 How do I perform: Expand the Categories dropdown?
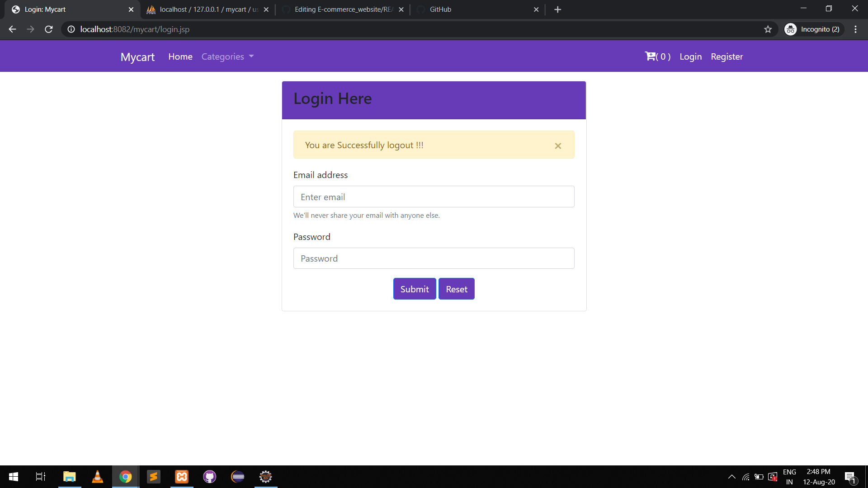click(x=227, y=56)
